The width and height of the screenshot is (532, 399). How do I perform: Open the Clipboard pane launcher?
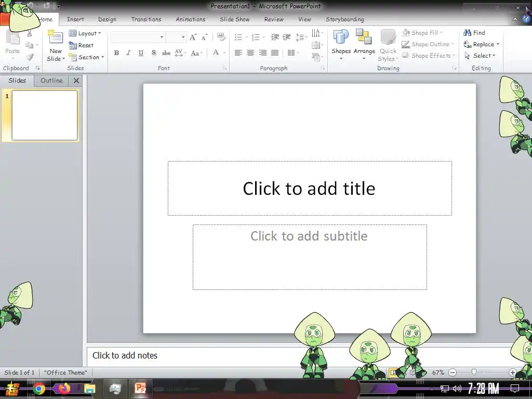37,68
